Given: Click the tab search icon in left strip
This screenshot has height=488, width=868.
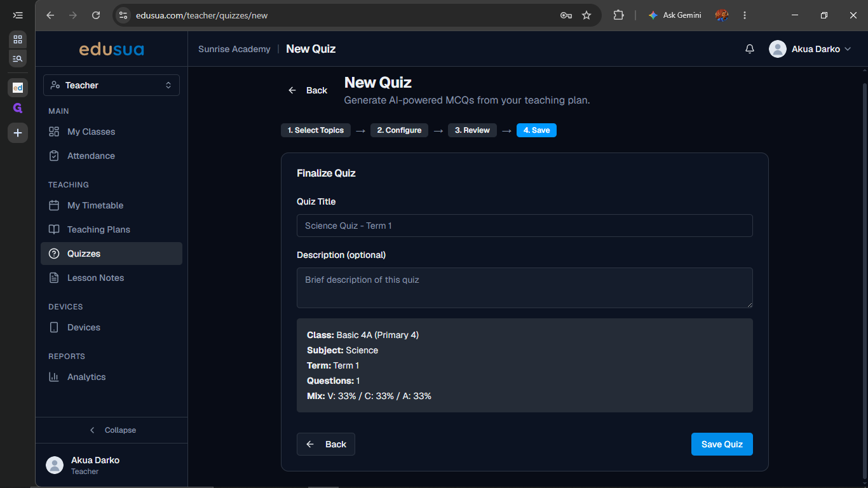Looking at the screenshot, I should [18, 58].
